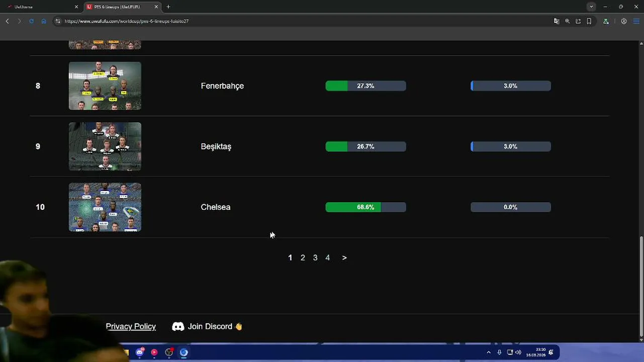Image resolution: width=644 pixels, height=362 pixels.
Task: Expand the tab search dropdown
Action: (x=591, y=7)
